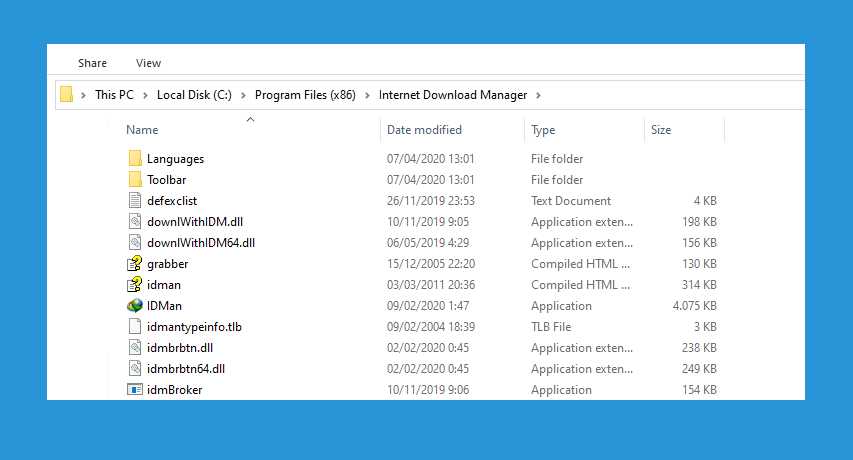Select the downlWithIDM.dll file icon

pyautogui.click(x=135, y=222)
